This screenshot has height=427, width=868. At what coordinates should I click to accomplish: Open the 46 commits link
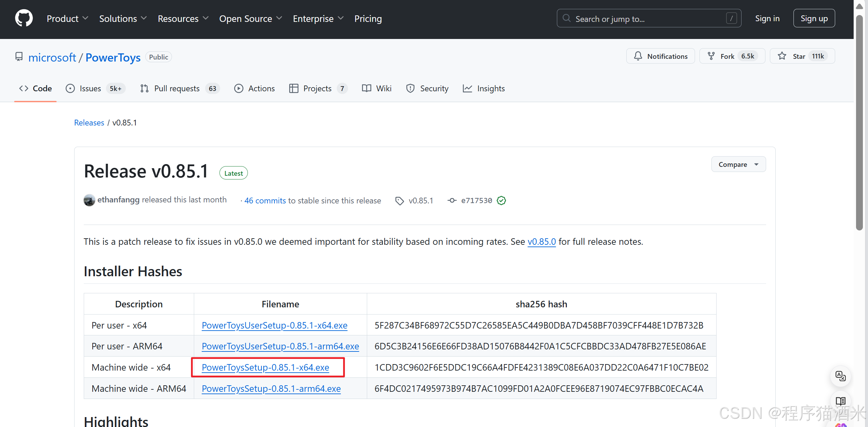point(265,201)
